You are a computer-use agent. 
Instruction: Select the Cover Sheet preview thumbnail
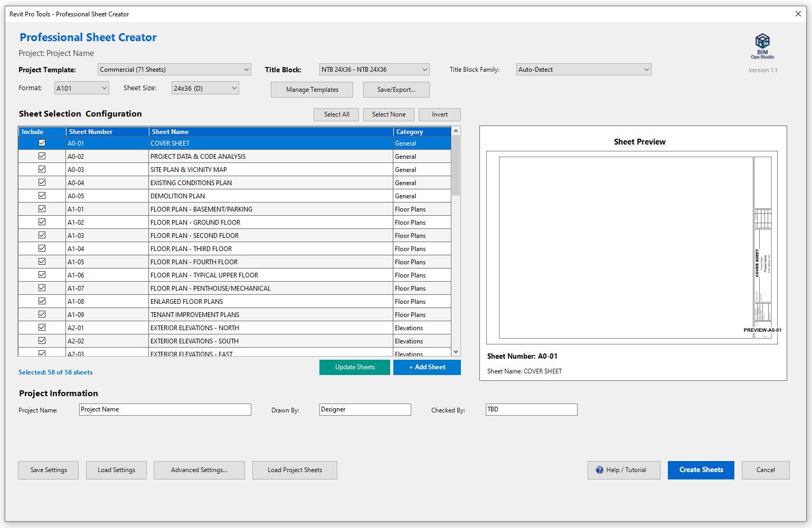click(631, 248)
